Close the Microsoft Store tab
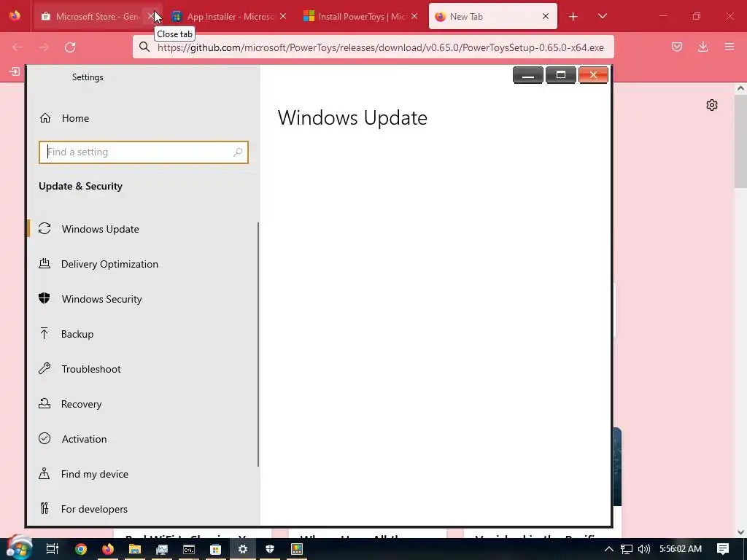This screenshot has height=560, width=747. [151, 17]
